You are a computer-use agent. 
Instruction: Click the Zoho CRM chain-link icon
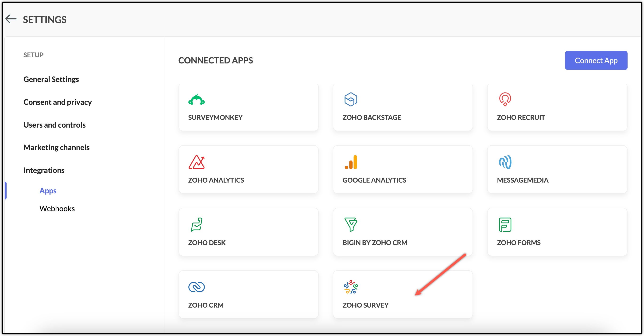197,287
